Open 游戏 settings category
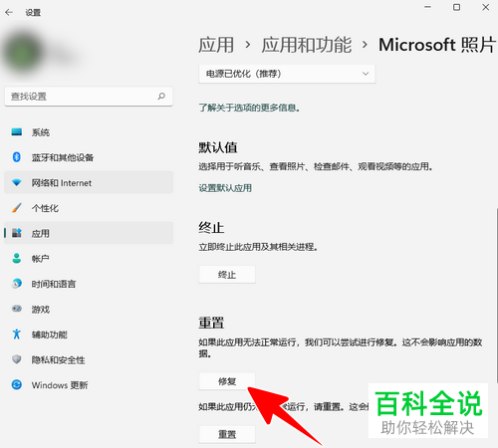This screenshot has height=448, width=498. click(x=89, y=310)
